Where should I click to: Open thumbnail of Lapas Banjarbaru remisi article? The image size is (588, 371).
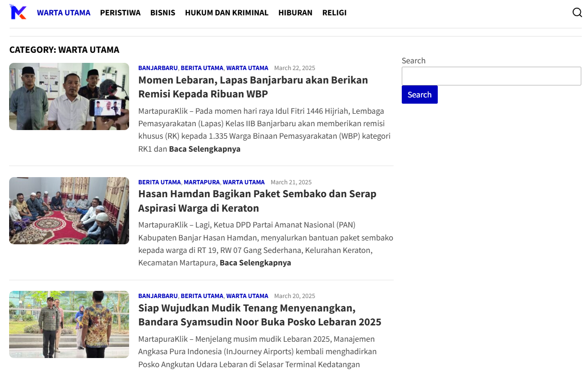click(69, 96)
